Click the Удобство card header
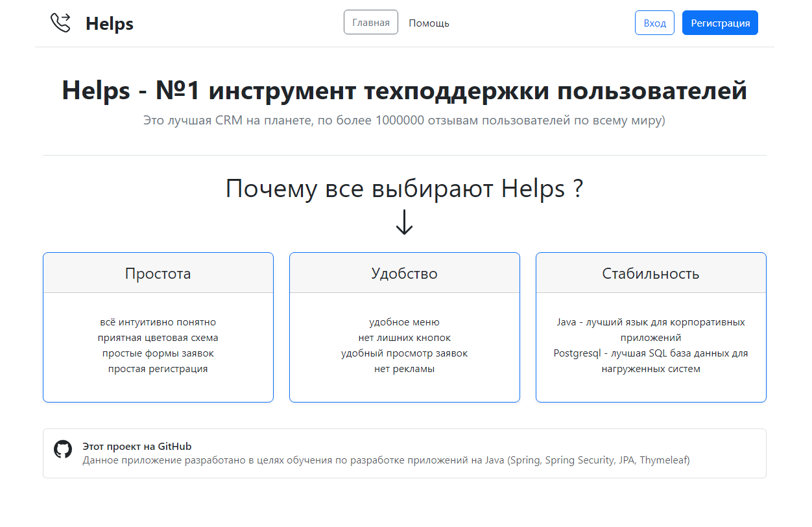The image size is (812, 527). coord(404,272)
